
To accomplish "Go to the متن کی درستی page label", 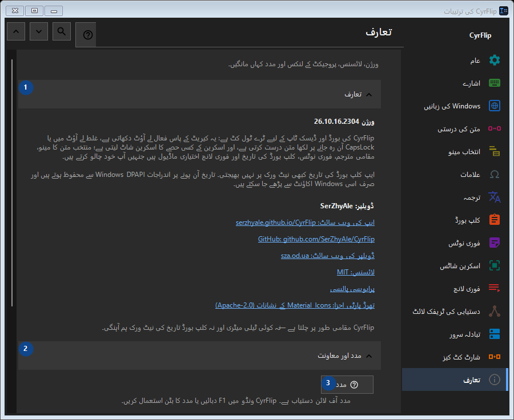I will [x=459, y=129].
